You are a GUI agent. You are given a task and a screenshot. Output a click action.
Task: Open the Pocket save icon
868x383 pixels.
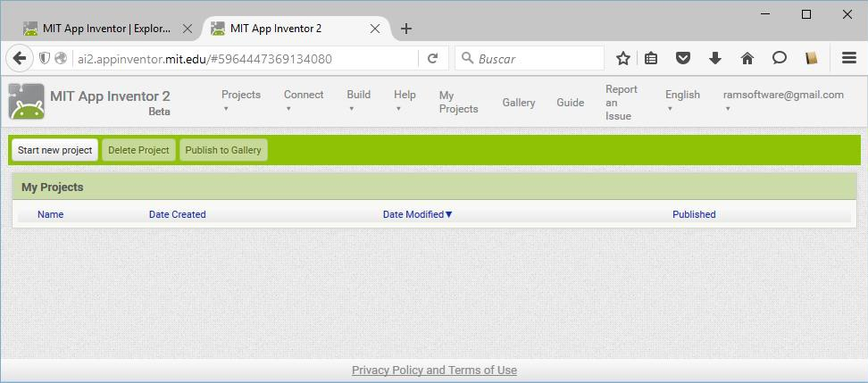point(683,58)
